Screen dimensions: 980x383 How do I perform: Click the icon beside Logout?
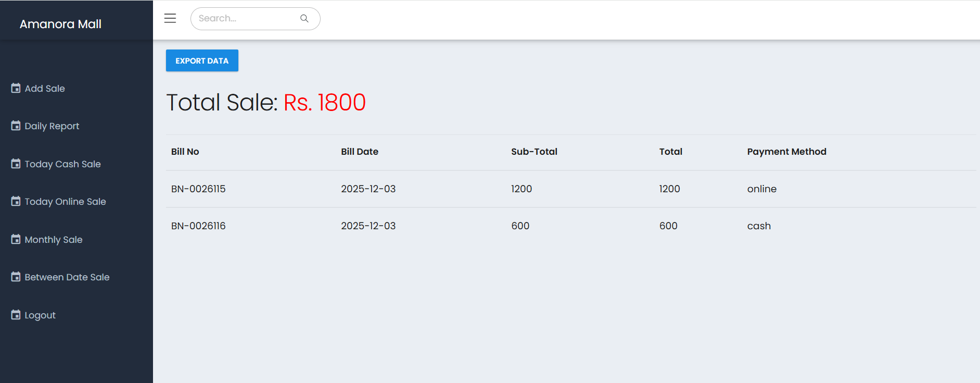(x=16, y=315)
